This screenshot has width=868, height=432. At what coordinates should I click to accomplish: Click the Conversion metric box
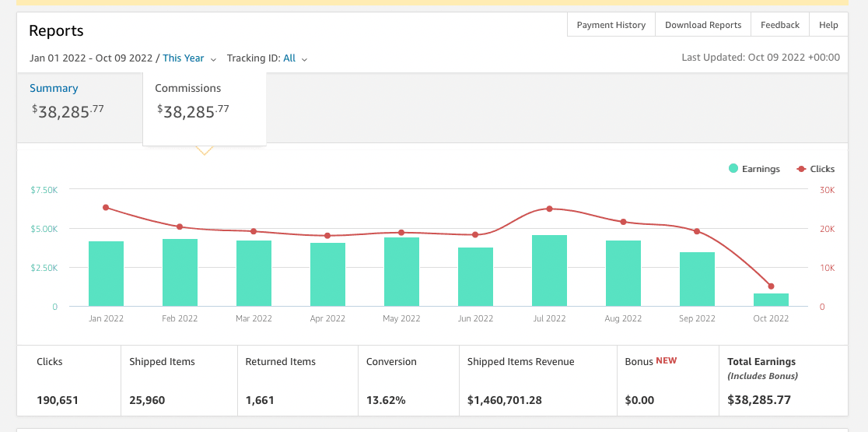click(407, 381)
